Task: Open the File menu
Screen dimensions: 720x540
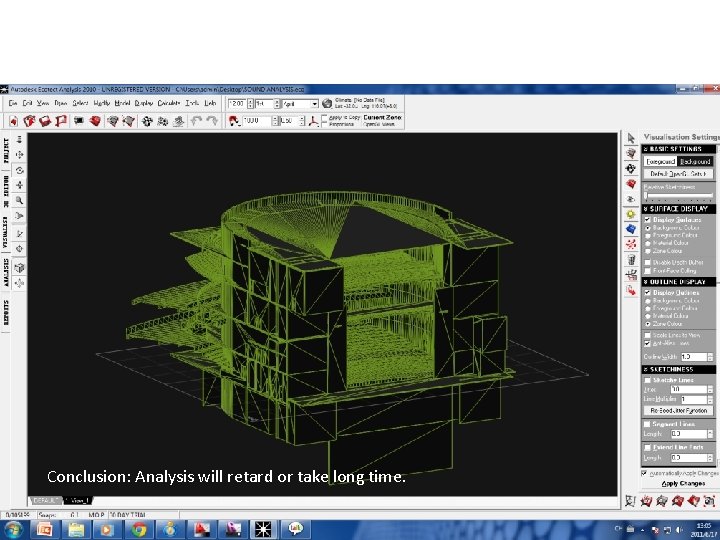Action: point(13,103)
